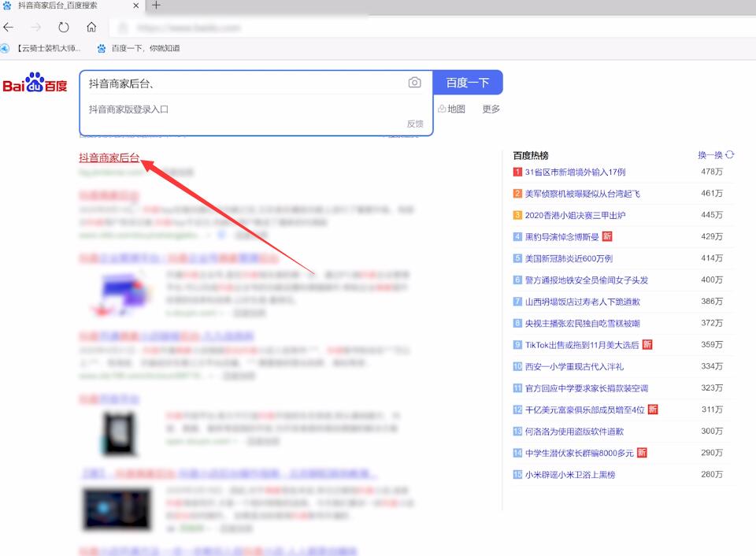This screenshot has width=756, height=556.
Task: Open hot topic 千亿美元富豪俱乐部成员增至4位
Action: click(585, 410)
